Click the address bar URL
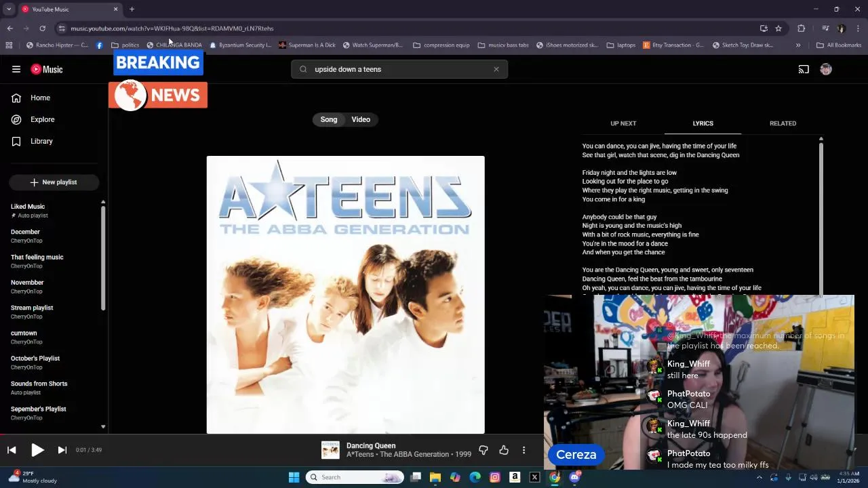This screenshot has height=488, width=868. (x=172, y=28)
